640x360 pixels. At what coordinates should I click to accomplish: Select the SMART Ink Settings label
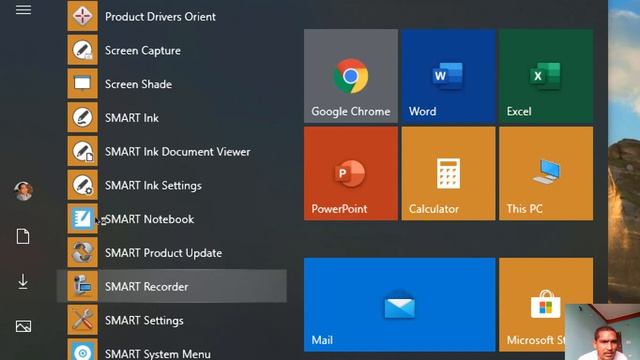pyautogui.click(x=153, y=186)
